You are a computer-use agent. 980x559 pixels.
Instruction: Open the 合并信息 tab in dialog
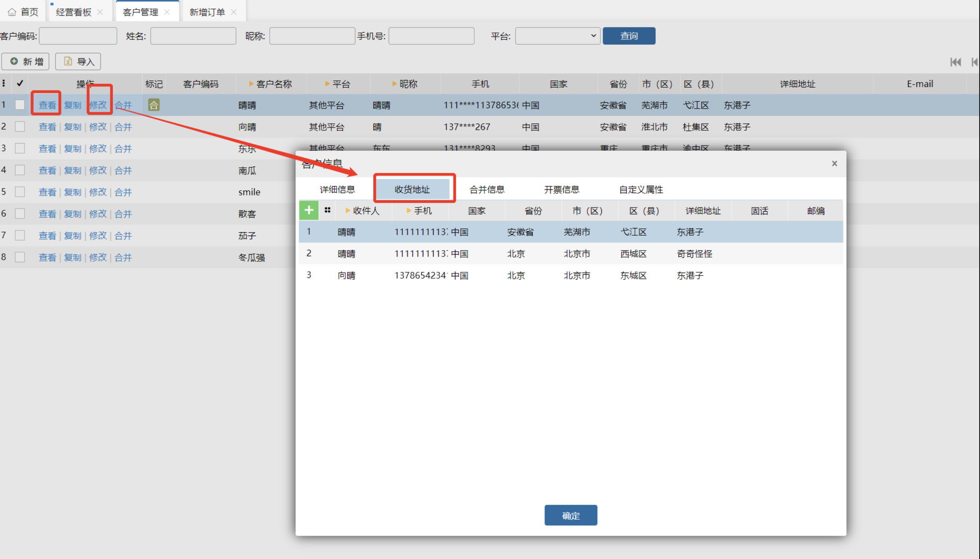[x=487, y=189]
